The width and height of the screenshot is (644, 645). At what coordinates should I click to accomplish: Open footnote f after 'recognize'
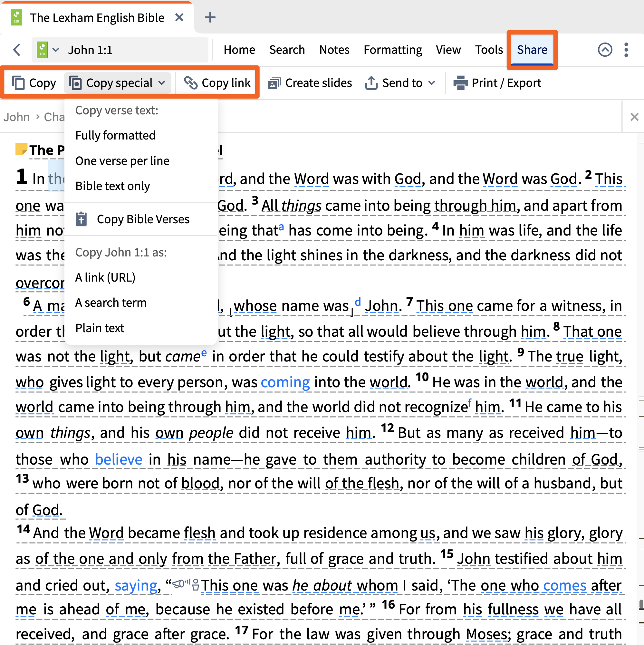coord(469,403)
